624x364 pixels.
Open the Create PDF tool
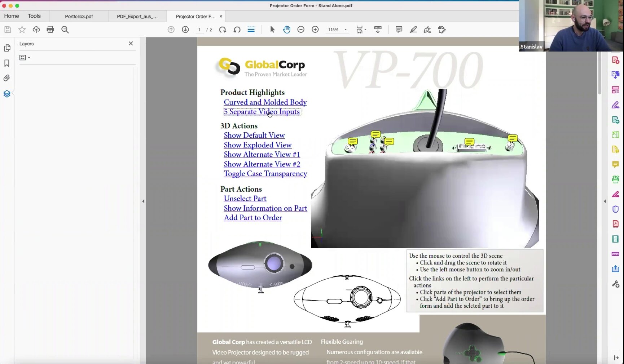(616, 60)
